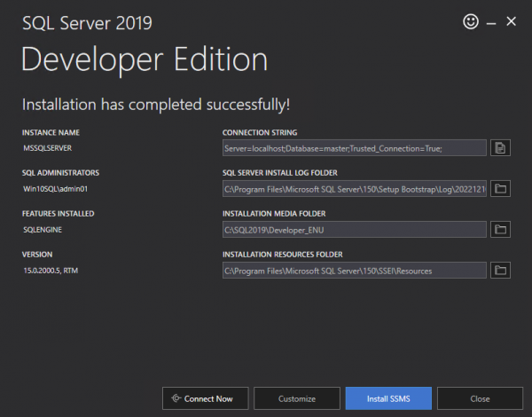Click the Close button at bottom
The image size is (532, 417).
click(480, 398)
